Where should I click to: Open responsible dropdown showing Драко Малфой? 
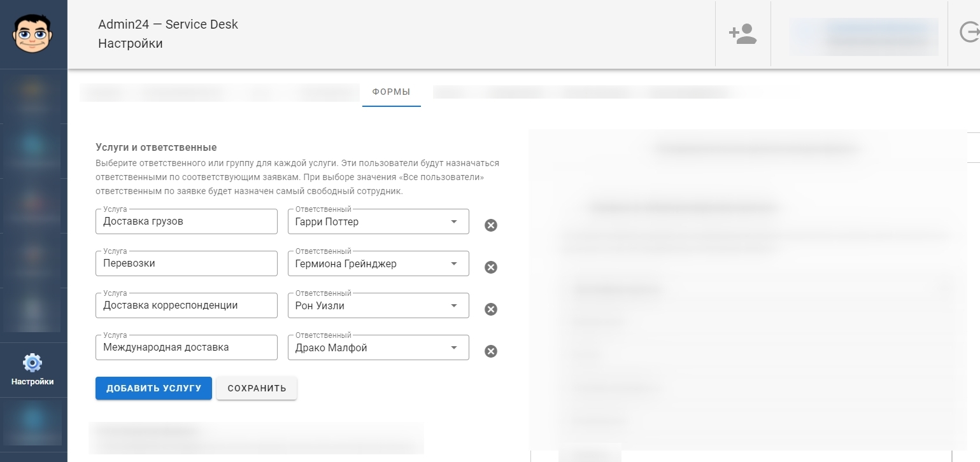click(378, 347)
